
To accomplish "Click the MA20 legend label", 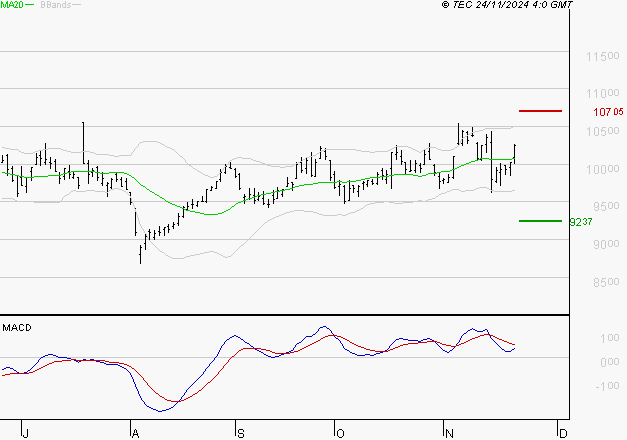I will coord(12,5).
